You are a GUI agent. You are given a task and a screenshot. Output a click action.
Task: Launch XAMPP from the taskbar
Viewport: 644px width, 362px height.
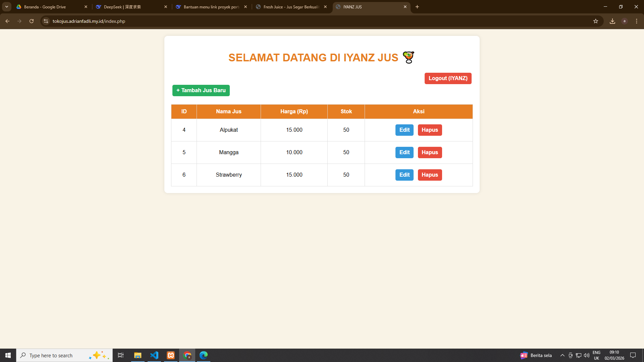click(171, 355)
